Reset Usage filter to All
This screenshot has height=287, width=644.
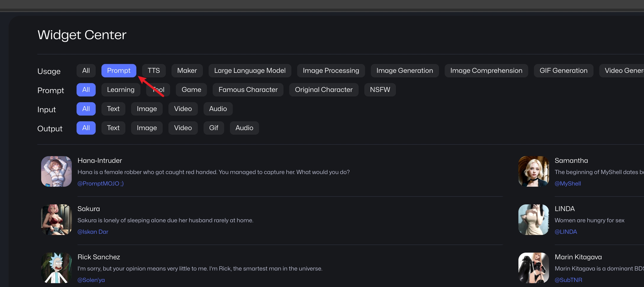coord(86,71)
